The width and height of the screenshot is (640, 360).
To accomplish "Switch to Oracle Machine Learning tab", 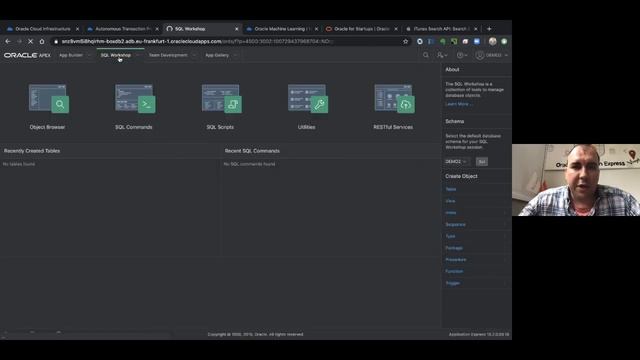I will click(282, 29).
